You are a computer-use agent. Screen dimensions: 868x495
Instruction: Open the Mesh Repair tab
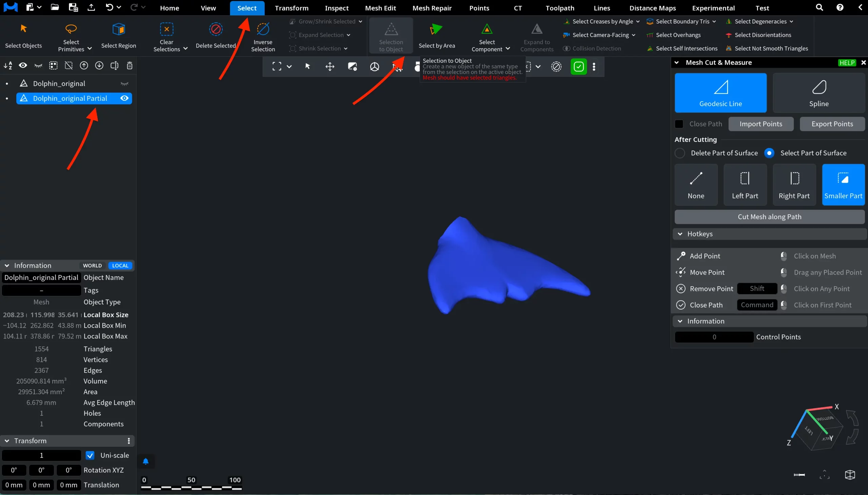[432, 8]
